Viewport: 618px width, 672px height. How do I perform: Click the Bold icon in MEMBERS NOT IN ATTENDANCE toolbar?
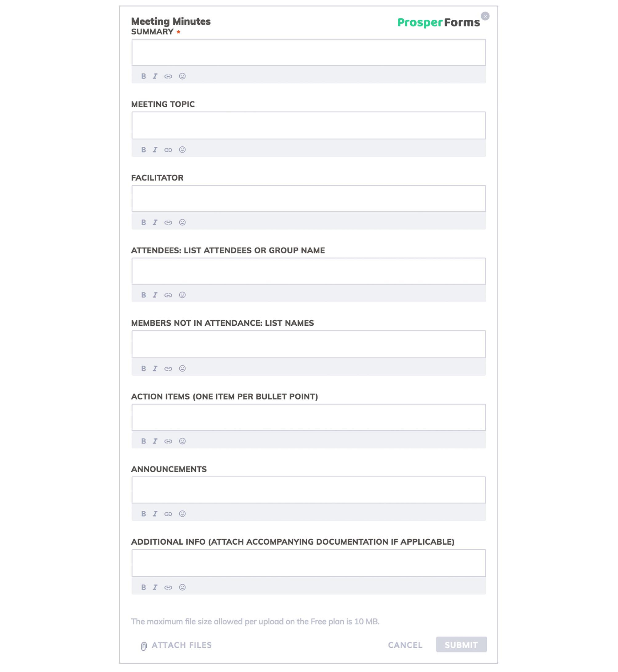pos(144,368)
